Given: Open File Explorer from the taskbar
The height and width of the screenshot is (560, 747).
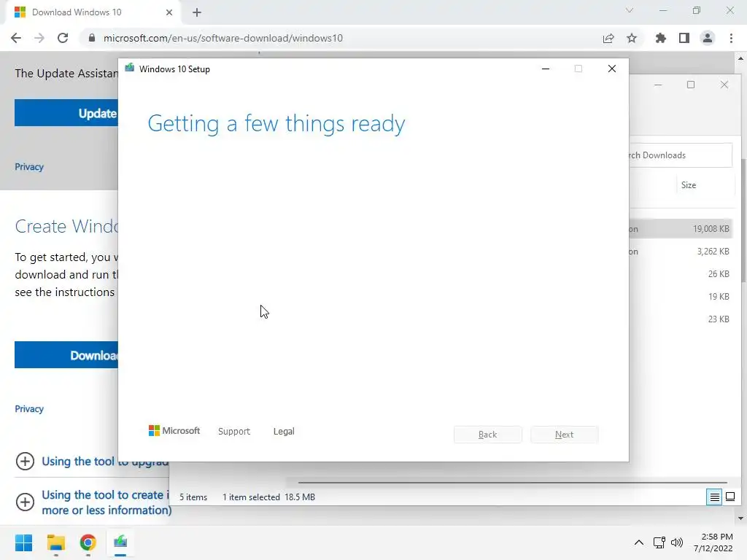Looking at the screenshot, I should 55,542.
